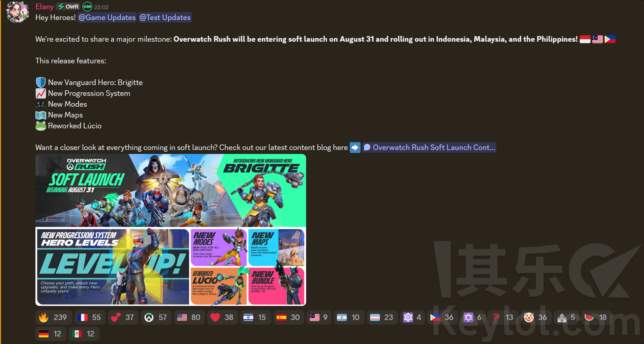The height and width of the screenshot is (344, 644).
Task: Click the green CM role badge
Action: point(87,7)
